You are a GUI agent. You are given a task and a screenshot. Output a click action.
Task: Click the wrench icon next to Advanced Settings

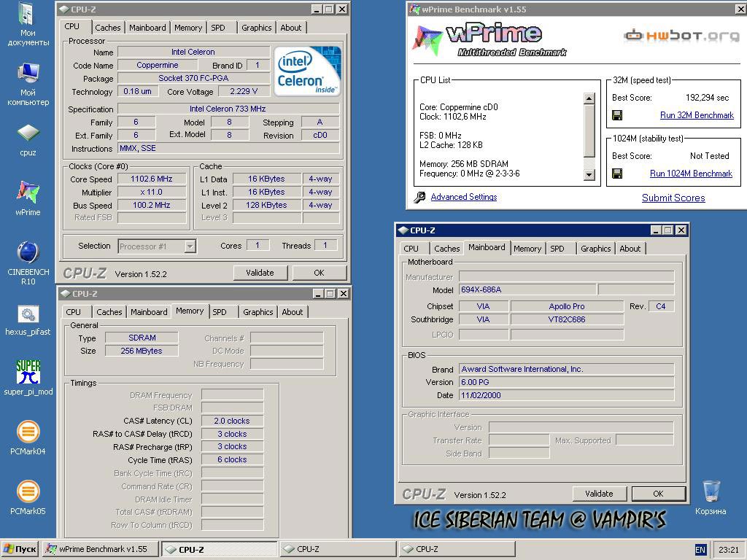pyautogui.click(x=419, y=197)
